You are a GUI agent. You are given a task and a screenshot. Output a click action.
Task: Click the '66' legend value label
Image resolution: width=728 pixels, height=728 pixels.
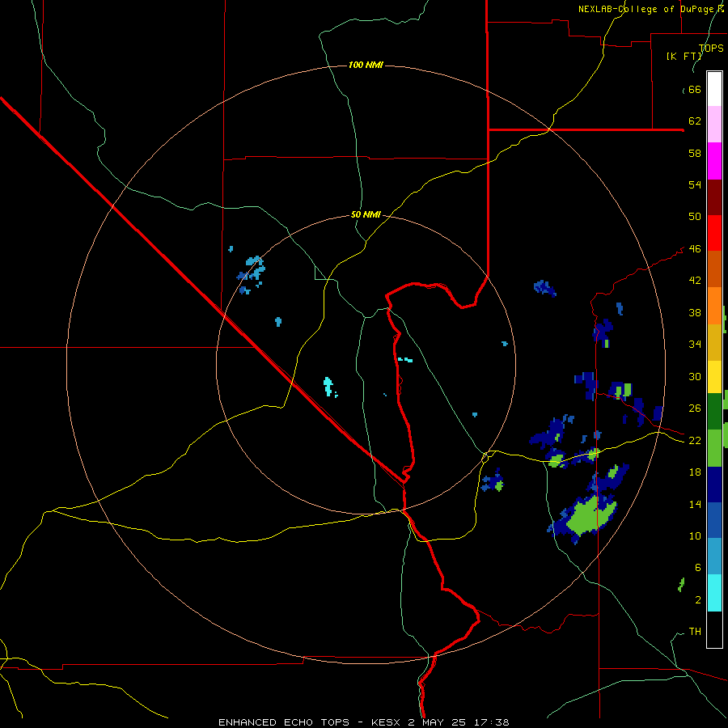pyautogui.click(x=695, y=89)
